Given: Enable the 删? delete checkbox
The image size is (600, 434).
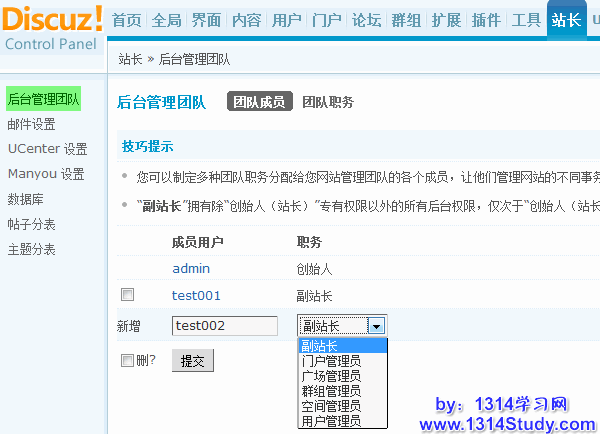Looking at the screenshot, I should pyautogui.click(x=127, y=360).
